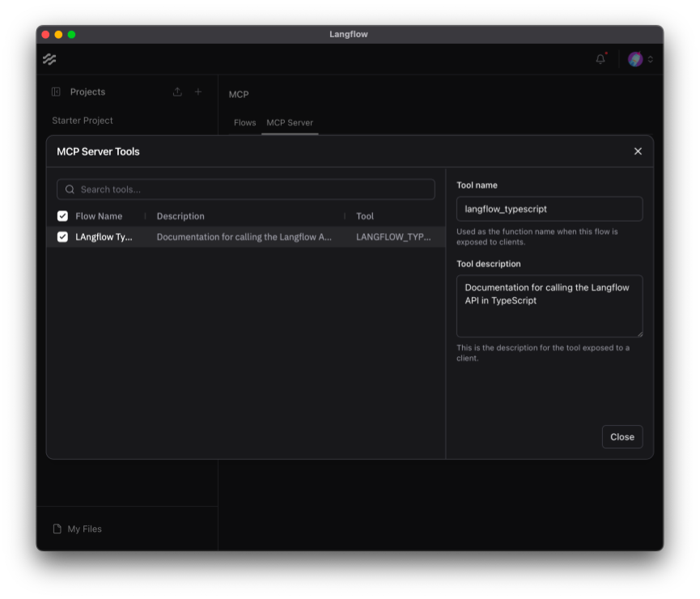This screenshot has width=700, height=599.
Task: Open the Starter Project entry
Action: point(82,120)
